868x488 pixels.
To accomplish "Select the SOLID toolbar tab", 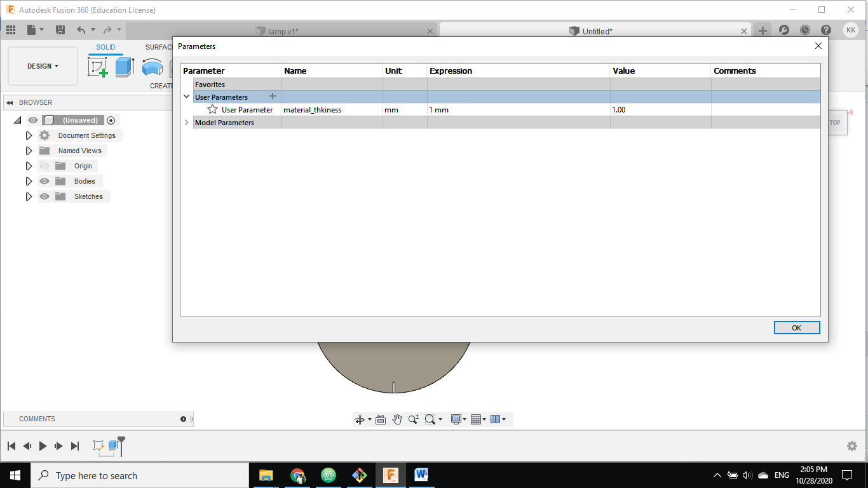I will (105, 47).
